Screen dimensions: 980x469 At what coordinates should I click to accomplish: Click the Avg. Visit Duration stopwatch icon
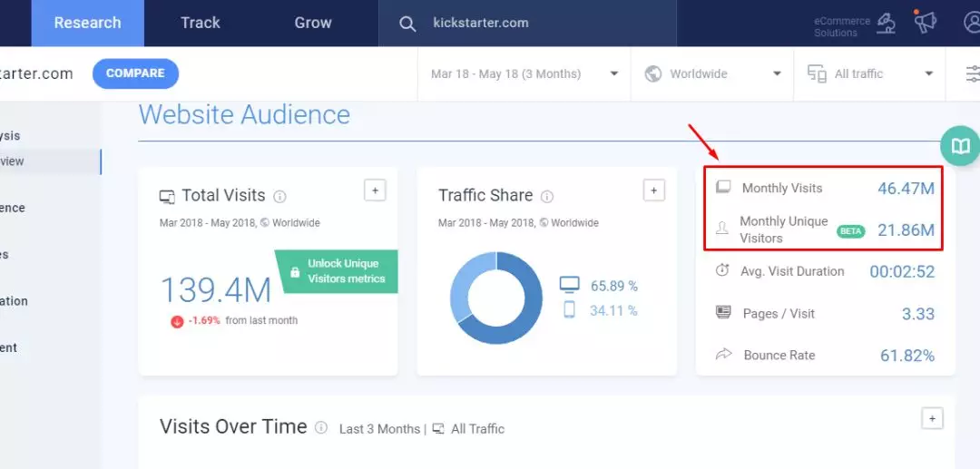(722, 270)
